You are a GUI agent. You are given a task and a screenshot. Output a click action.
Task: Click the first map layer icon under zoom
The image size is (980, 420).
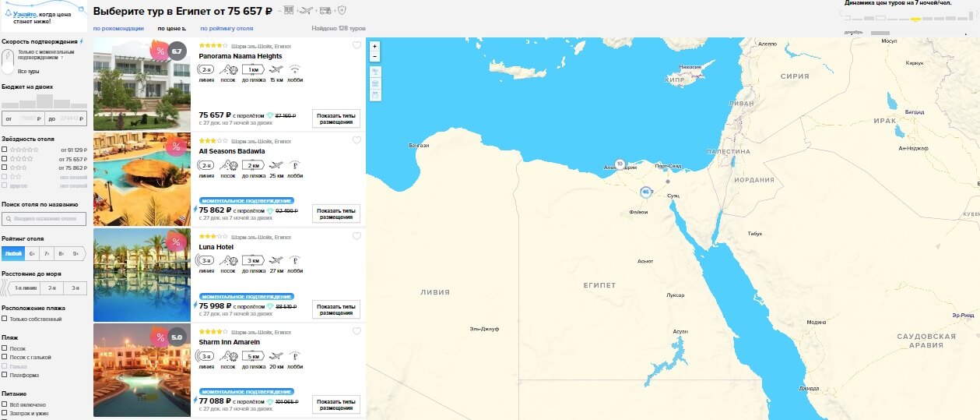point(375,71)
